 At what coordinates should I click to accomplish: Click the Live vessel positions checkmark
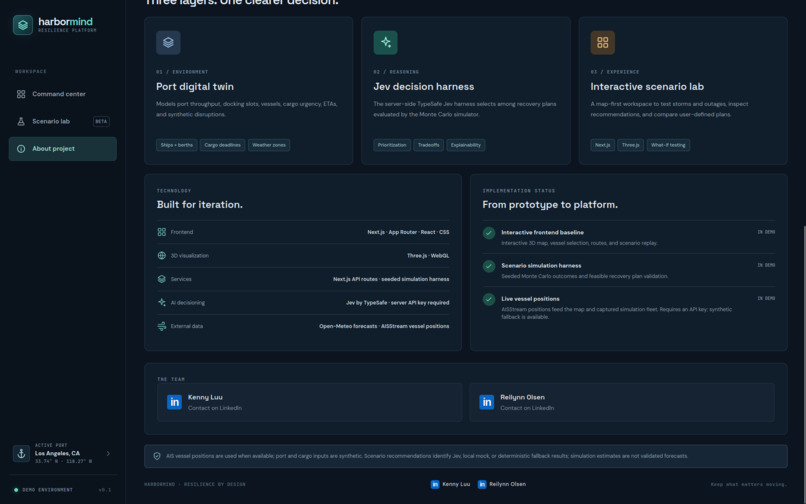pyautogui.click(x=489, y=299)
